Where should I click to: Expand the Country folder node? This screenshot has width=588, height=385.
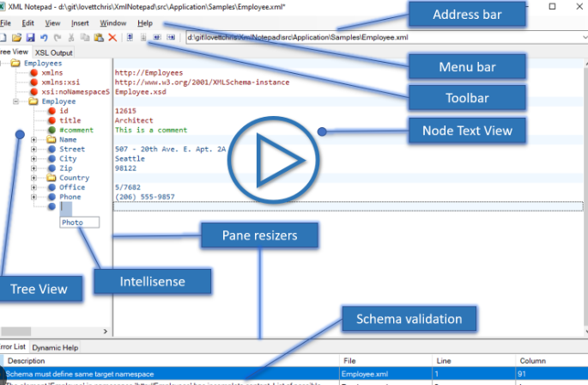[x=33, y=178]
